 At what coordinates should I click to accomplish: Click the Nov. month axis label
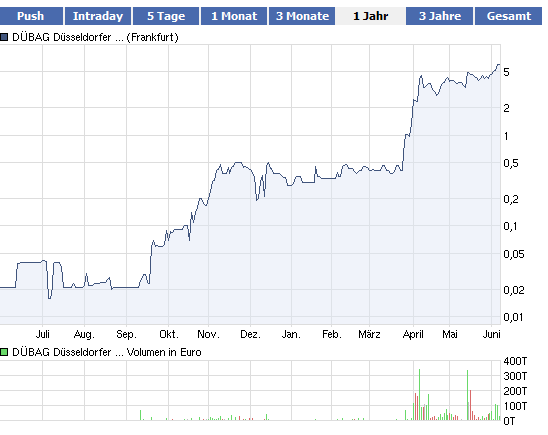pyautogui.click(x=209, y=334)
